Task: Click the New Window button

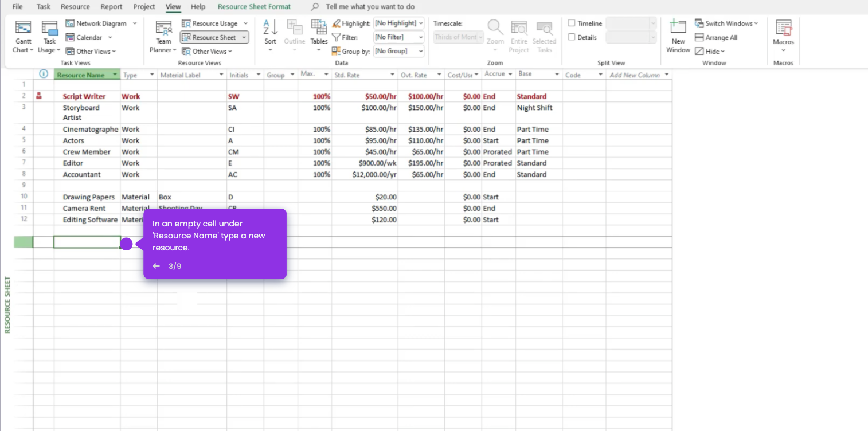Action: [678, 36]
